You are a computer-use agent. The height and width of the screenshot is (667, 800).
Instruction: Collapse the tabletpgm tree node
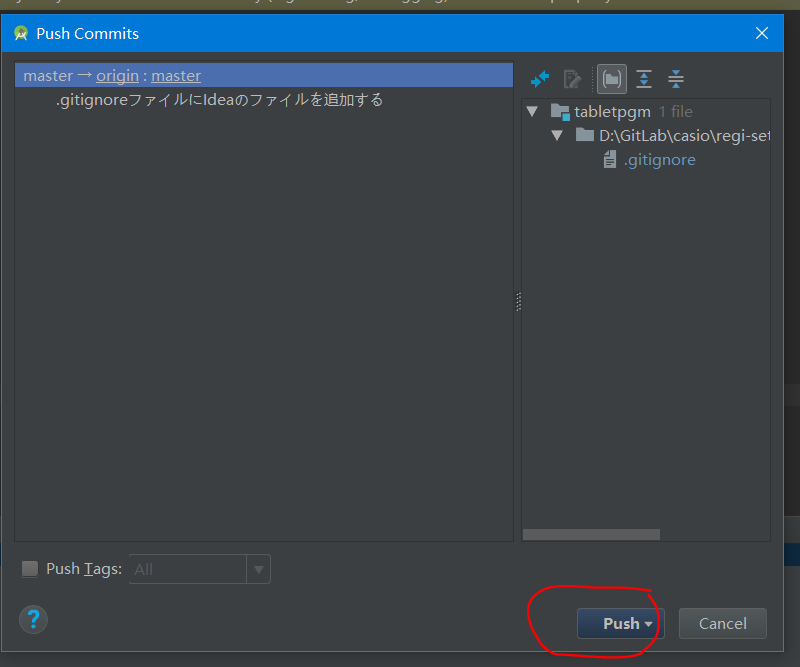(532, 112)
